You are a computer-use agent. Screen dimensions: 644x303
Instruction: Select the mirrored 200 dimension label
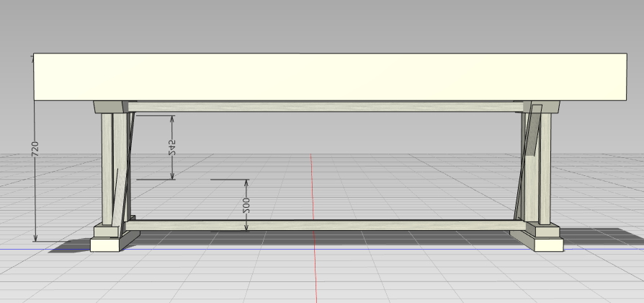pos(246,206)
